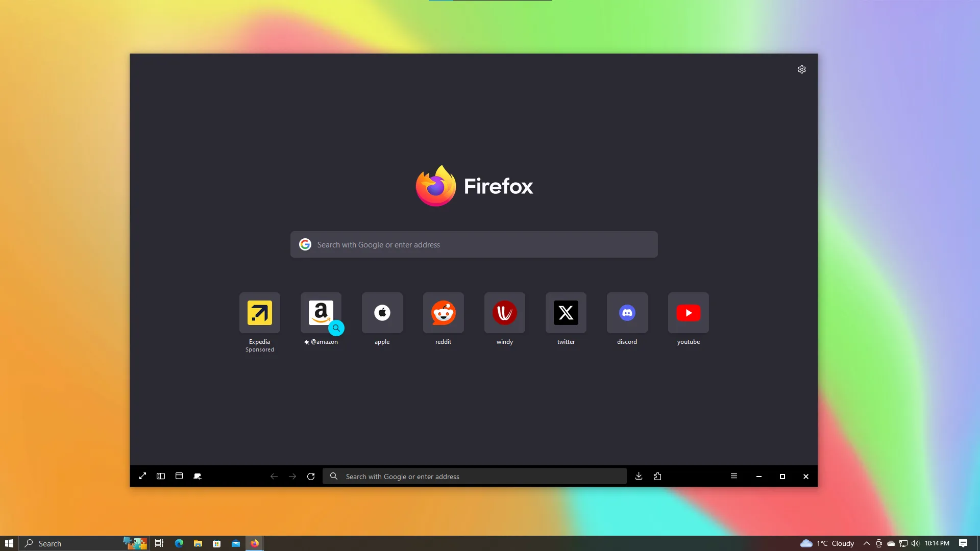This screenshot has width=980, height=551.
Task: Click the @amazon search suggestion badge
Action: (x=336, y=328)
